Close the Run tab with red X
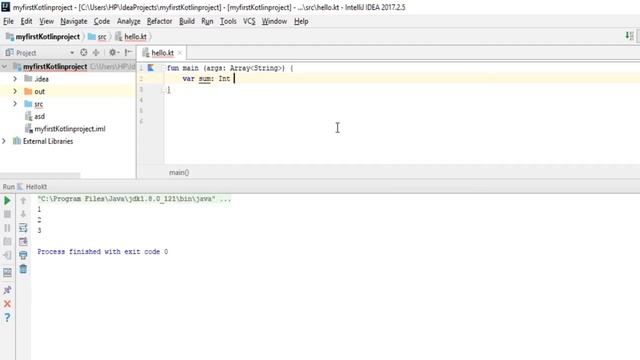The image size is (640, 360). pos(7,304)
